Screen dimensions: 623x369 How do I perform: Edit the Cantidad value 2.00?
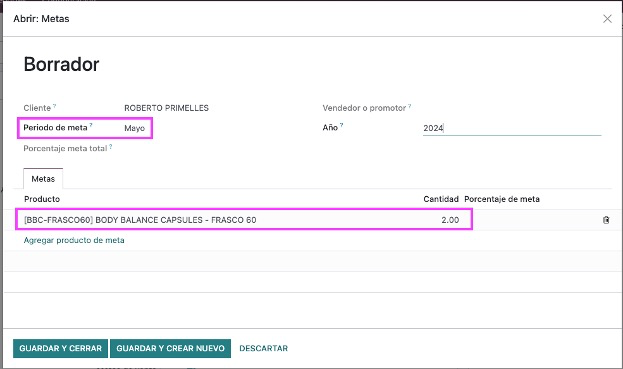(x=450, y=220)
